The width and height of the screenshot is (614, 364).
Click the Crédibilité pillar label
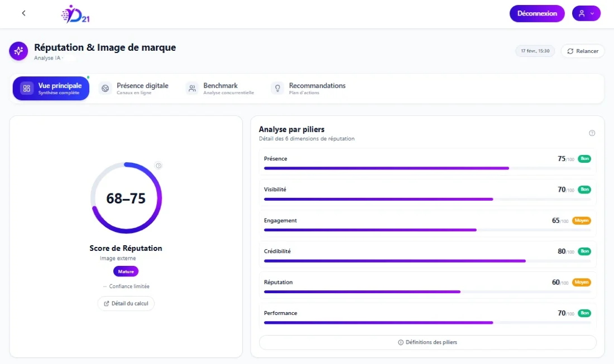tap(277, 251)
